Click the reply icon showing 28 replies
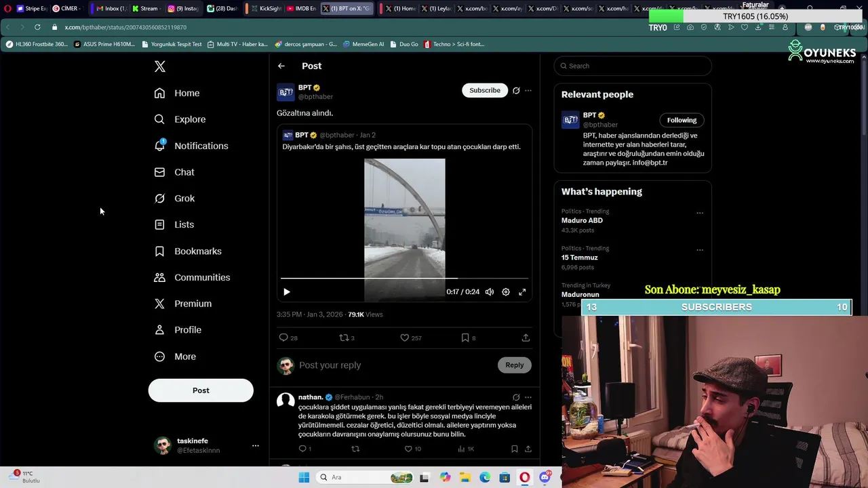Image resolution: width=868 pixels, height=488 pixels. coord(288,338)
